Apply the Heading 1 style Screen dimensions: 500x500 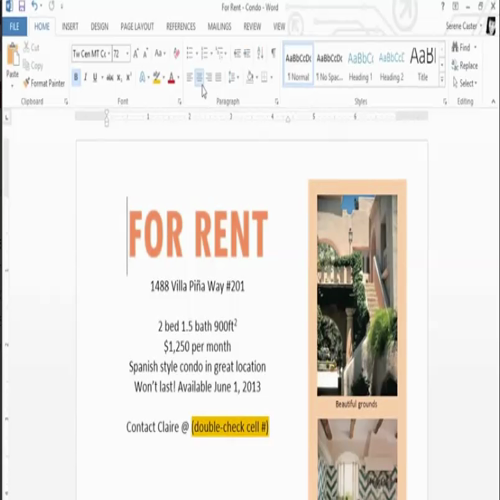coord(360,65)
